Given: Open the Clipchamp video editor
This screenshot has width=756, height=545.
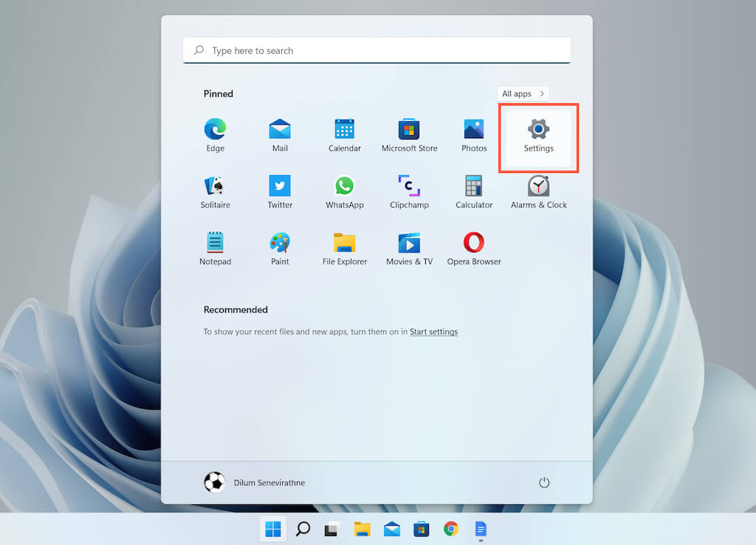Looking at the screenshot, I should click(x=409, y=192).
